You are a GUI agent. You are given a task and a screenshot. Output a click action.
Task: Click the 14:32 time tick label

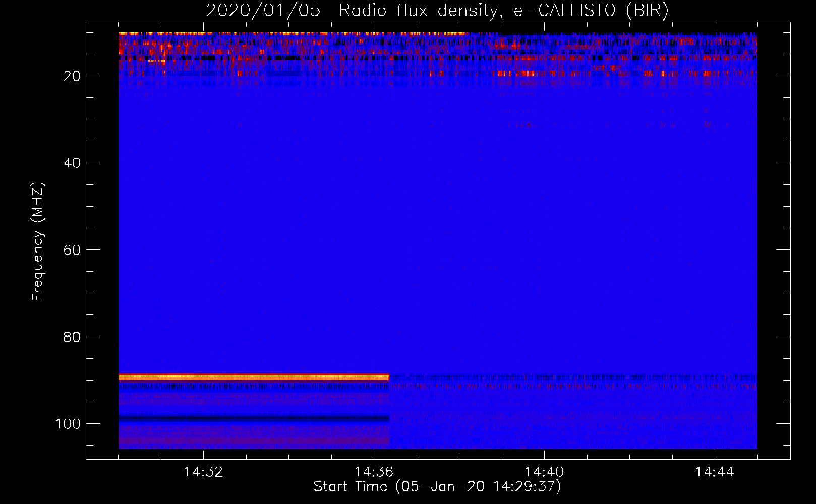pos(203,472)
